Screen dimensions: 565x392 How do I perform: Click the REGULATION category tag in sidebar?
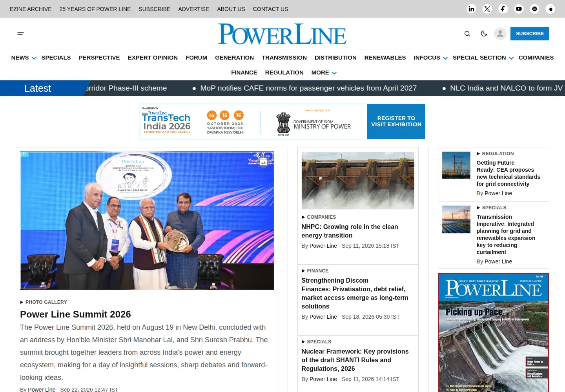point(498,154)
